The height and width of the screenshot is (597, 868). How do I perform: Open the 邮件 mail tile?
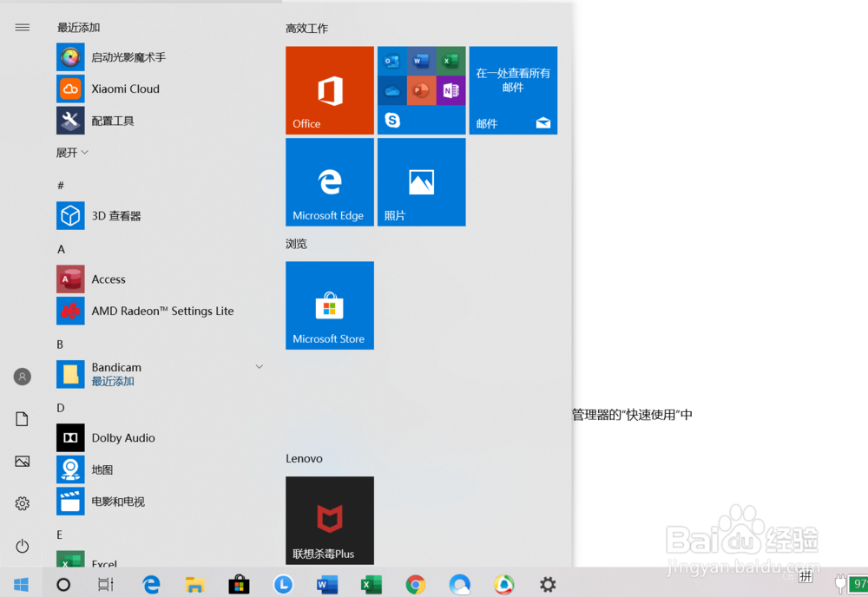coord(513,90)
